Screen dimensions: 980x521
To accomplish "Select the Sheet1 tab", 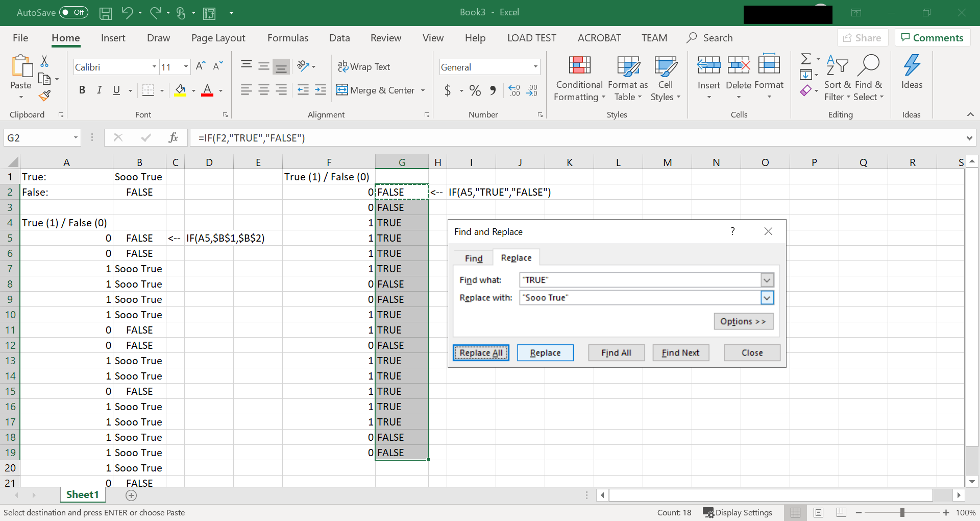I will tap(82, 494).
